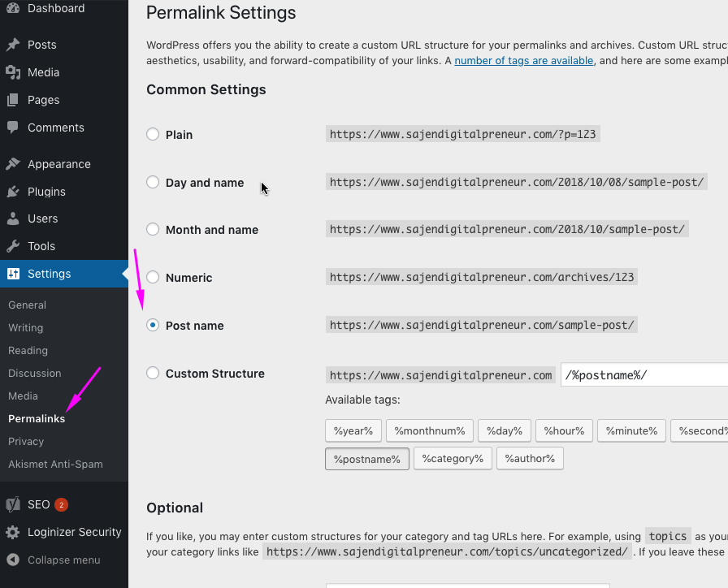This screenshot has width=728, height=588.
Task: Click the Posts pushpin icon in sidebar
Action: click(13, 45)
